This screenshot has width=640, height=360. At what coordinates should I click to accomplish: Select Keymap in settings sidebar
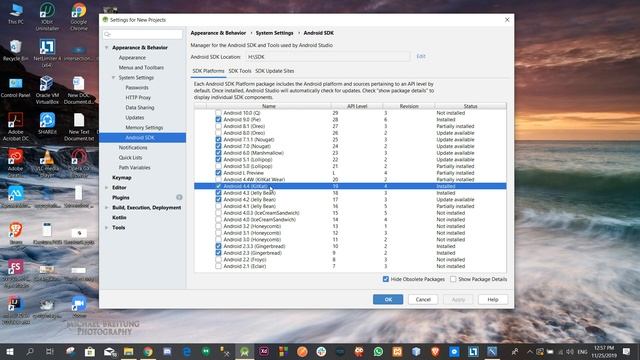point(122,178)
